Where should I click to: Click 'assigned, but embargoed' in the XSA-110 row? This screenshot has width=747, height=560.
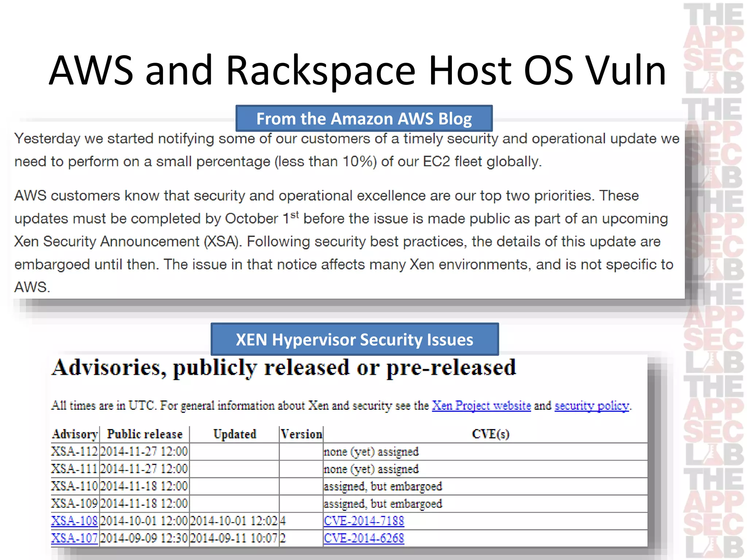(x=383, y=486)
